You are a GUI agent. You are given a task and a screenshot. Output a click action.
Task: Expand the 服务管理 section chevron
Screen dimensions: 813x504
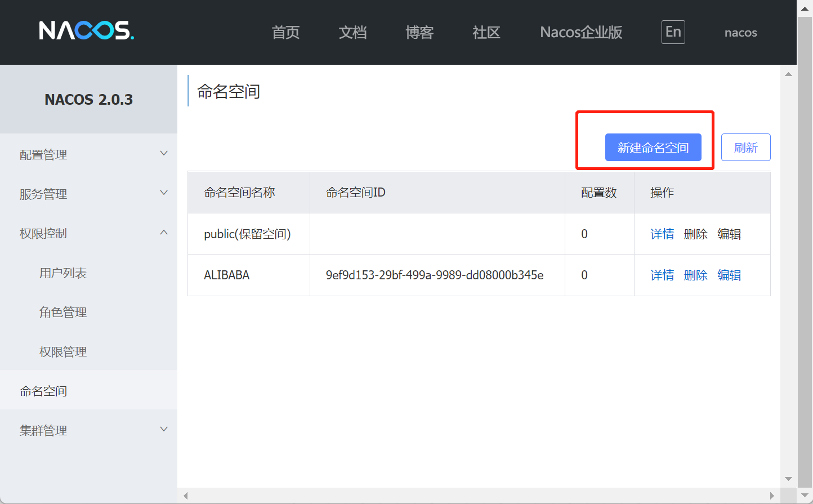pos(164,192)
